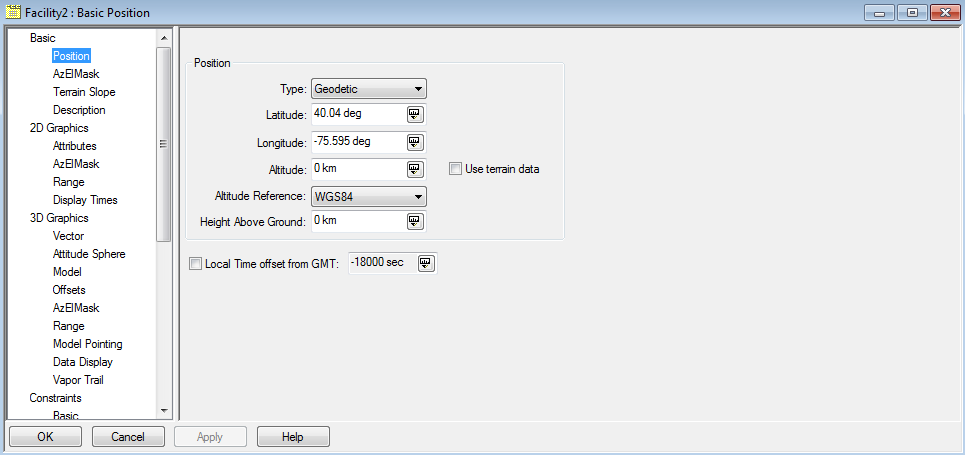Click the Cancel button

tap(128, 437)
